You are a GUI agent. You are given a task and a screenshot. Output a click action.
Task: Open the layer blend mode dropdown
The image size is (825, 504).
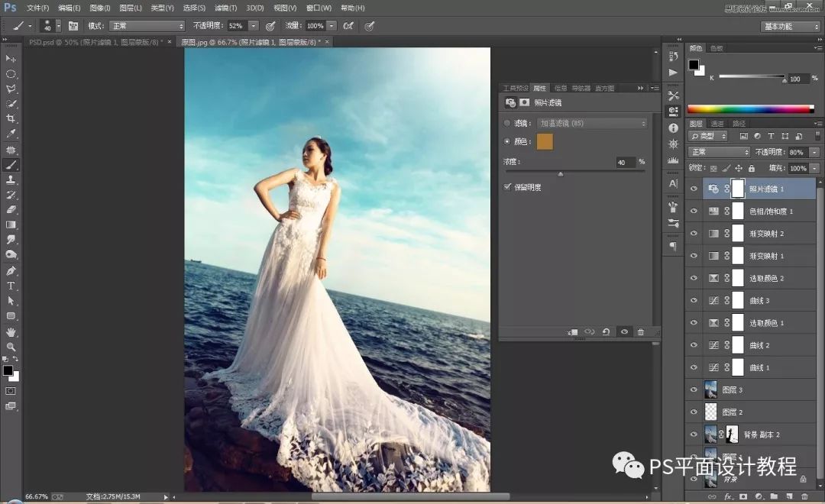click(x=719, y=152)
